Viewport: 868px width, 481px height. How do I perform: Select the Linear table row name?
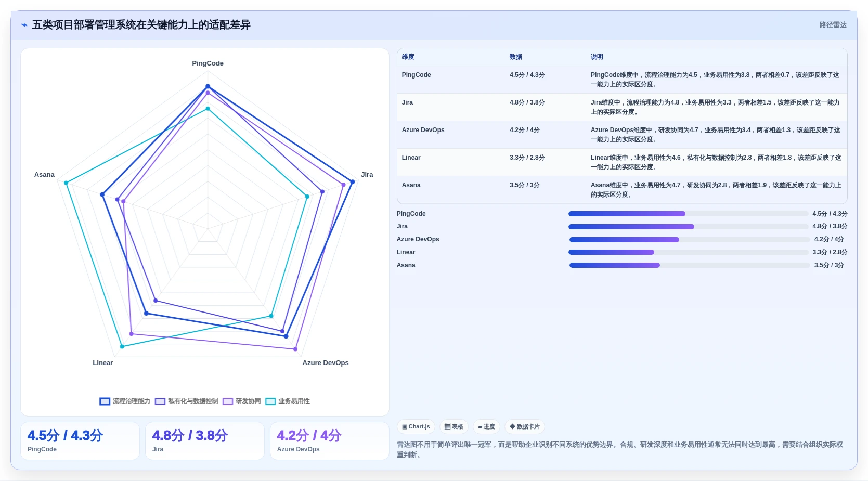coord(411,158)
